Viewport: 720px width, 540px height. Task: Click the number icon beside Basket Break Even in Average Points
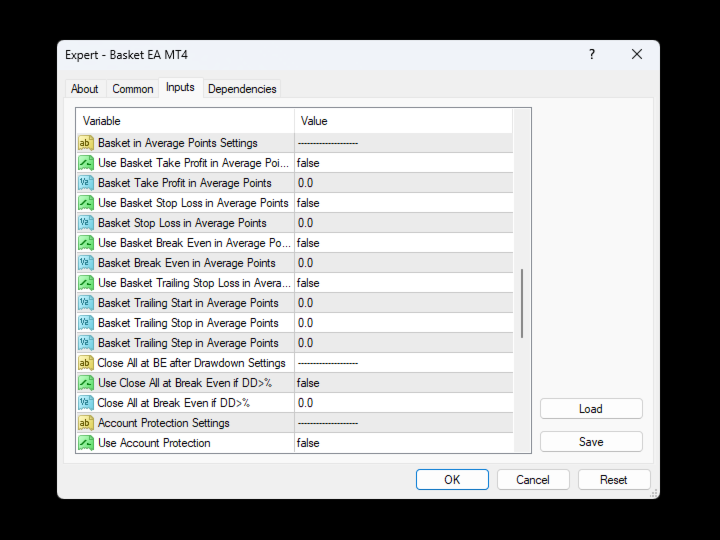point(86,263)
